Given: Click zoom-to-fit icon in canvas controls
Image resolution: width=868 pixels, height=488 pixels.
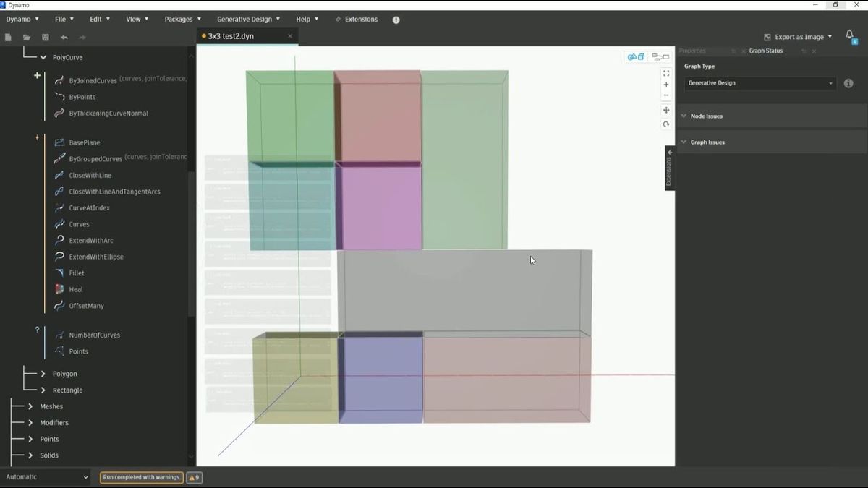Looking at the screenshot, I should pos(666,73).
